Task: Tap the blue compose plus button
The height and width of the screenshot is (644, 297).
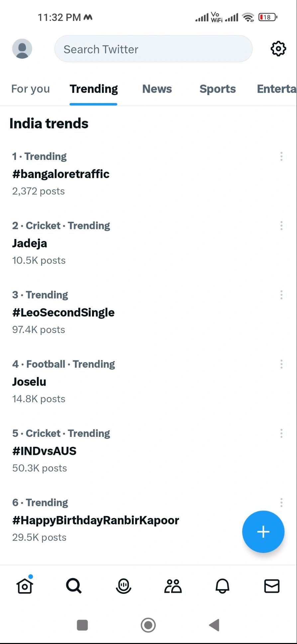Action: 263,532
